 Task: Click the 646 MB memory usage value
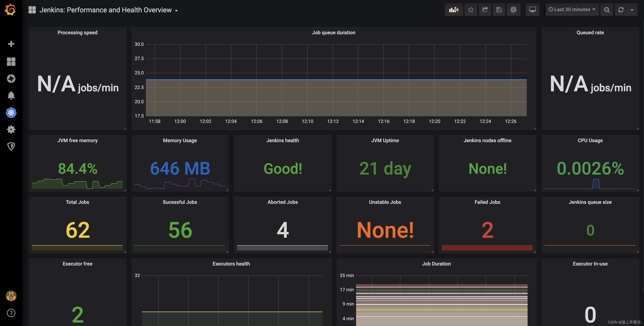pos(180,168)
